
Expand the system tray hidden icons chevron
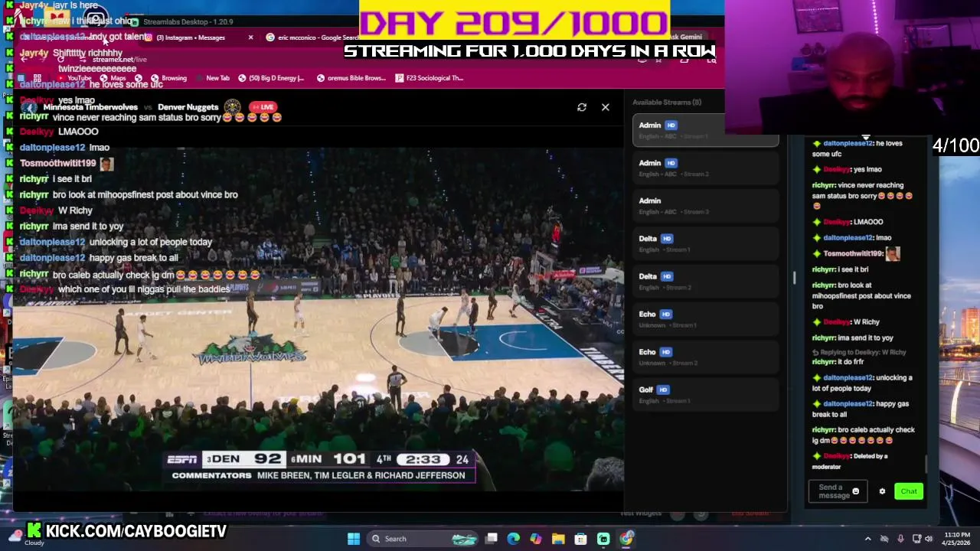(868, 539)
